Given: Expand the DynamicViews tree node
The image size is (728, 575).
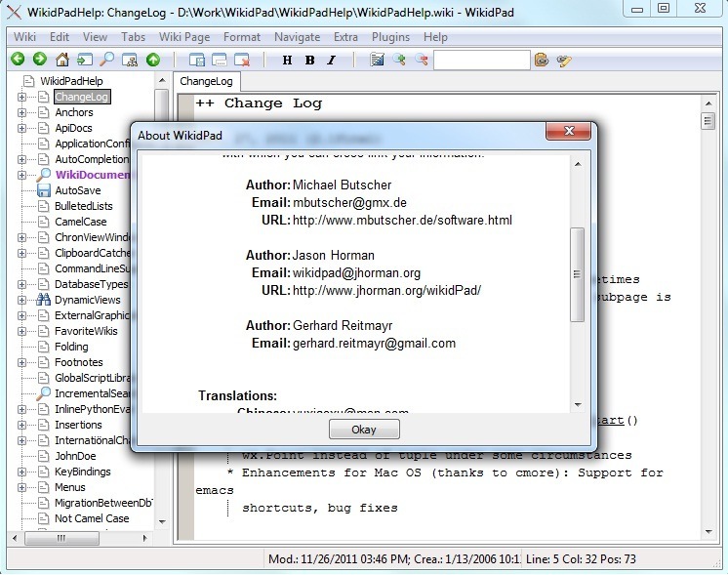Looking at the screenshot, I should (21, 300).
